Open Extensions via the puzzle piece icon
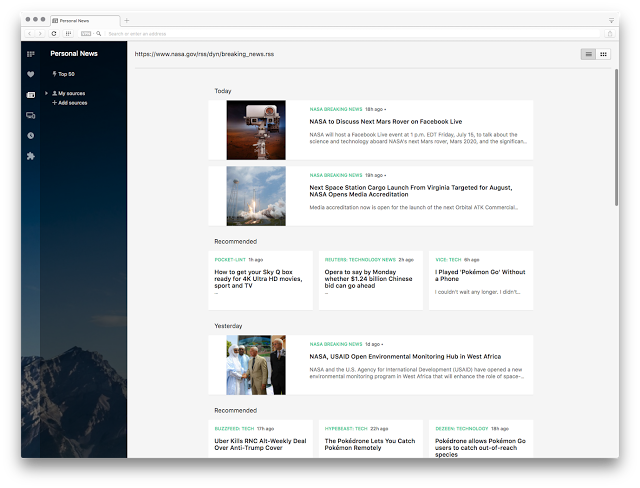Screen dimensions: 640x488 pos(31,156)
